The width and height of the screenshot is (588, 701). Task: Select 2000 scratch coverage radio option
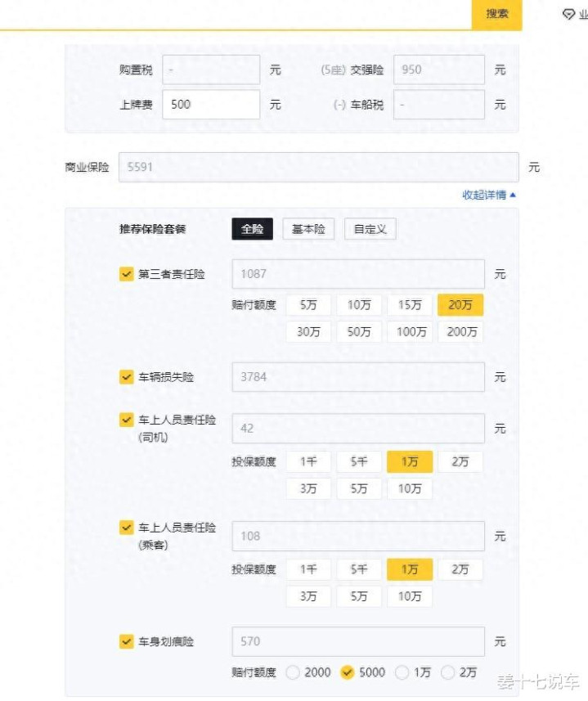293,672
